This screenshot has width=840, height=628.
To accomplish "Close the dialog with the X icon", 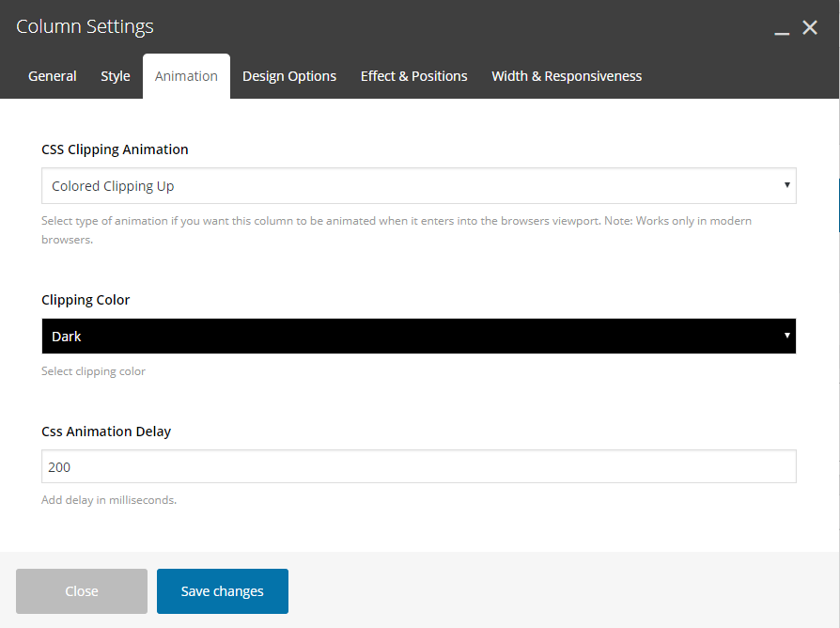I will coord(810,27).
